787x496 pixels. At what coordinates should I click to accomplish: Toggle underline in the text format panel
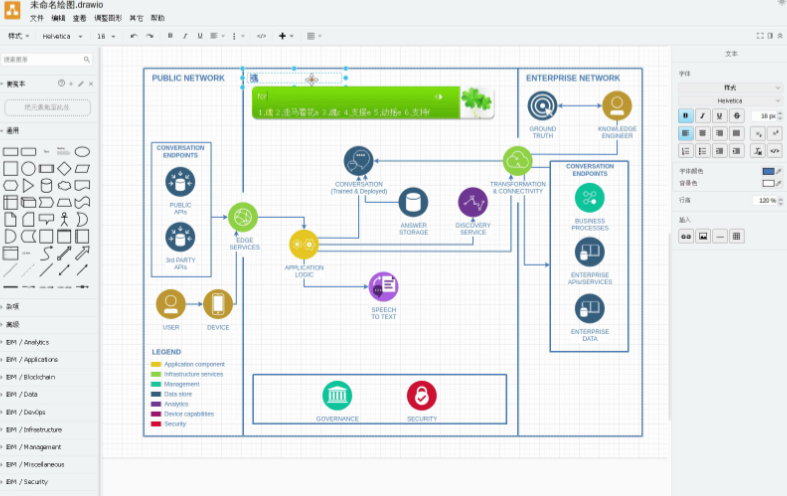point(720,115)
